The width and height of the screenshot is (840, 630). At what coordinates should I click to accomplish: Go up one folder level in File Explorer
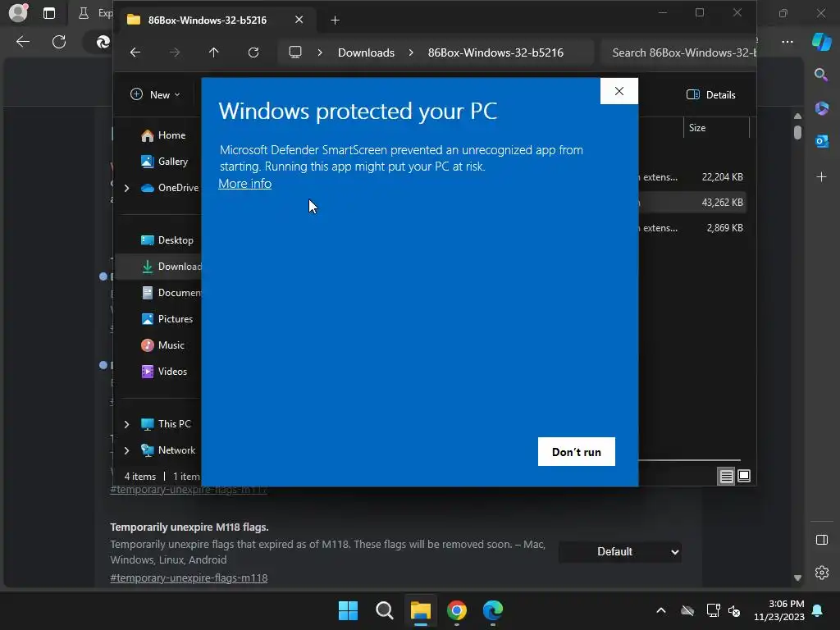pos(214,52)
